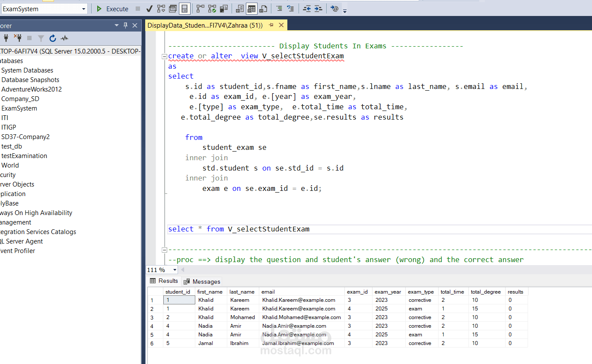The height and width of the screenshot is (364, 592).
Task: Select the server node DESKTOP-6AFI7V4
Action: point(70,51)
